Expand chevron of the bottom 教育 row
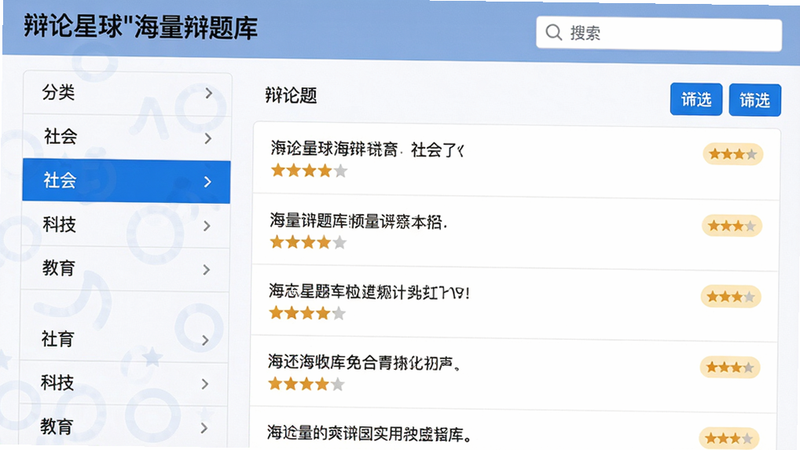The height and width of the screenshot is (450, 800). click(204, 428)
